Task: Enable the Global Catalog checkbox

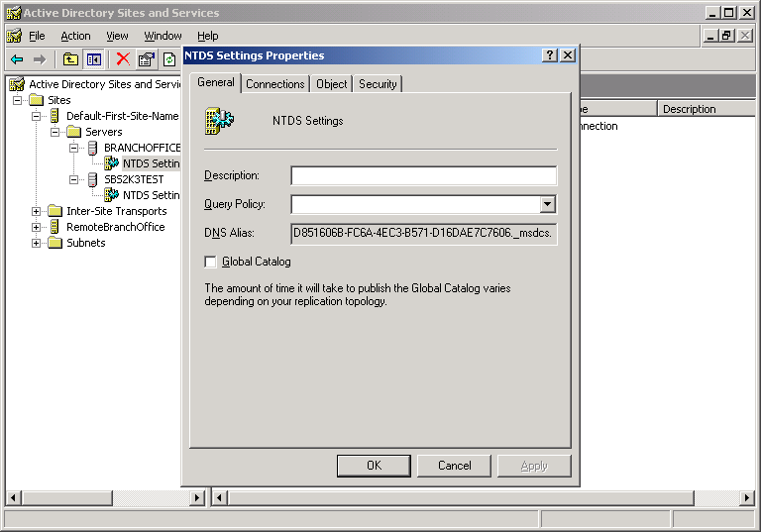Action: [210, 262]
